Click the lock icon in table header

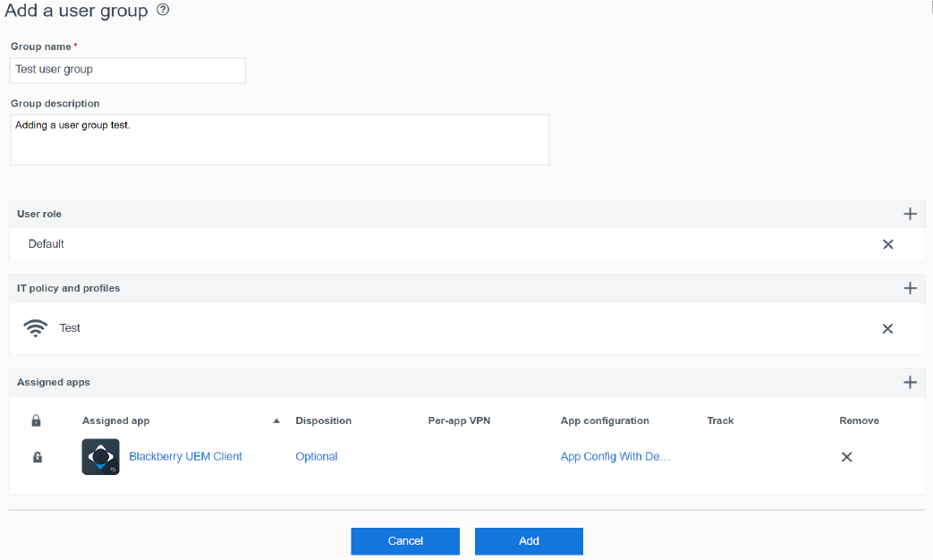[x=37, y=420]
